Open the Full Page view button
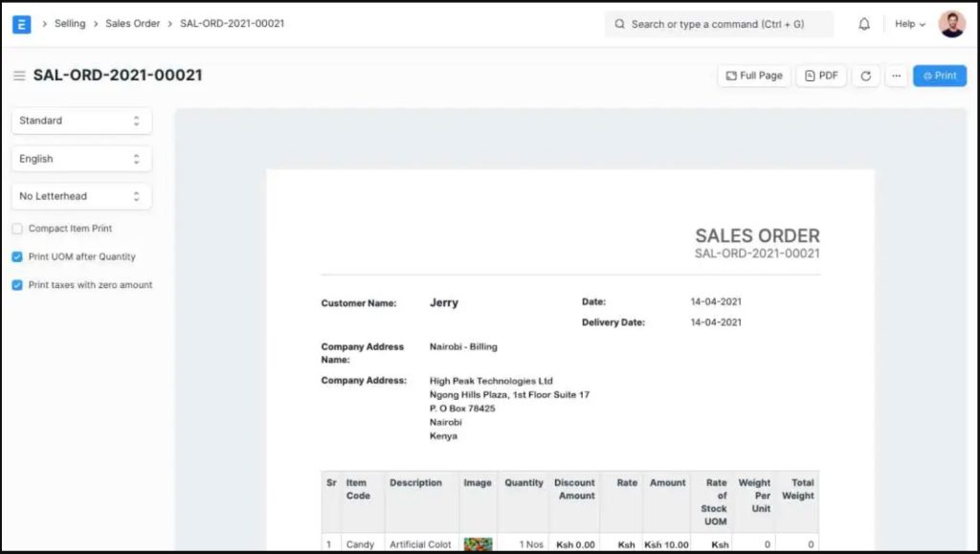This screenshot has width=980, height=554. (754, 76)
